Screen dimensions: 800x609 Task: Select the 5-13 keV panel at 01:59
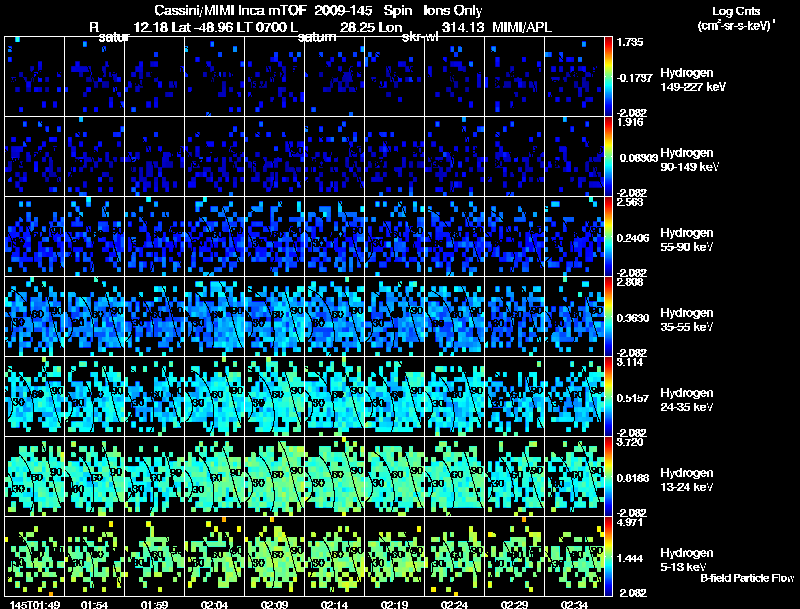pos(155,557)
